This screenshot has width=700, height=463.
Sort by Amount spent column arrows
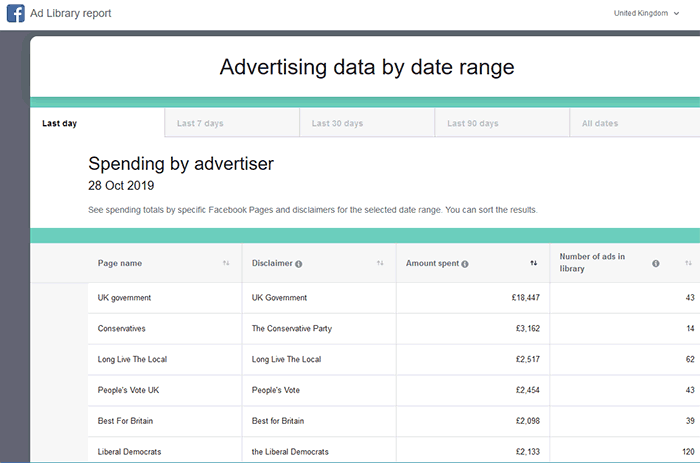click(533, 263)
